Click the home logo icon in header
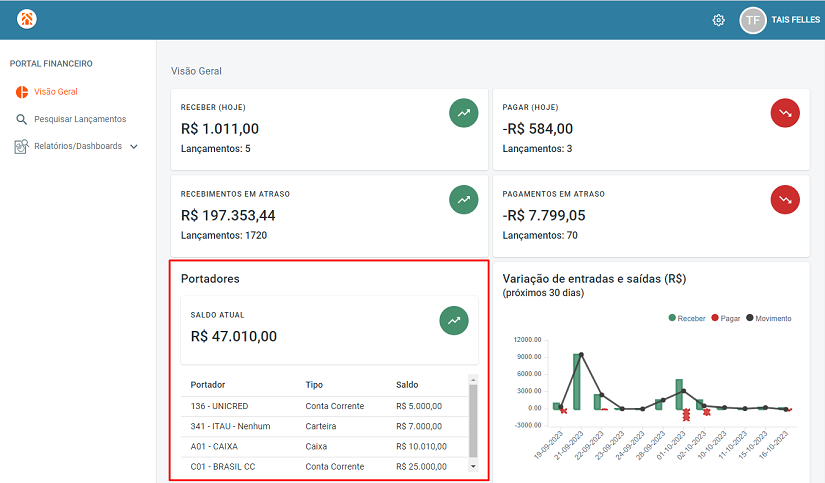825x483 pixels. (27, 20)
